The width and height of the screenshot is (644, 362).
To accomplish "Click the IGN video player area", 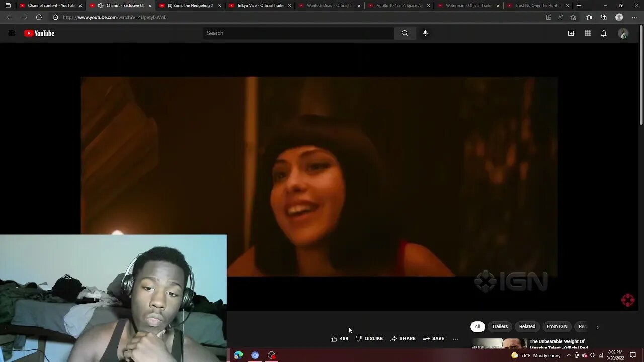I will point(319,176).
